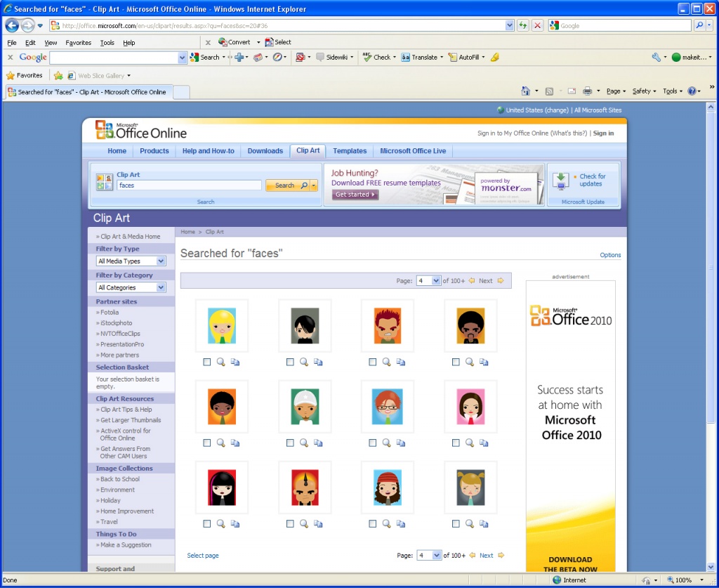The height and width of the screenshot is (588, 719).
Task: Preview magnifier under blonde girl face
Action: pos(221,362)
